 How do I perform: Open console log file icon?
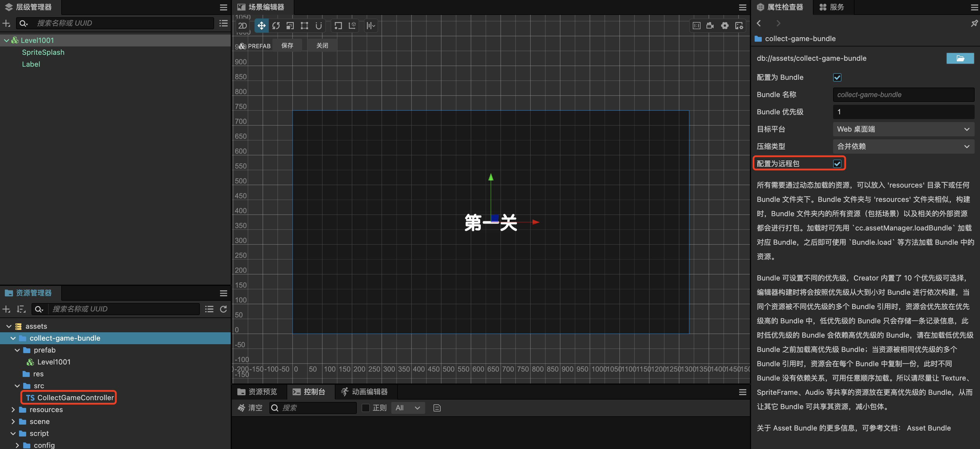[437, 408]
